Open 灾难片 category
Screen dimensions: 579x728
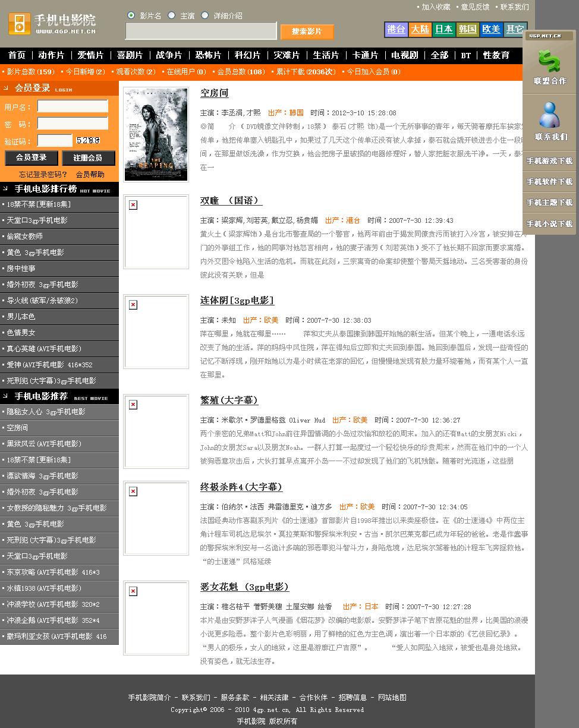pyautogui.click(x=287, y=55)
